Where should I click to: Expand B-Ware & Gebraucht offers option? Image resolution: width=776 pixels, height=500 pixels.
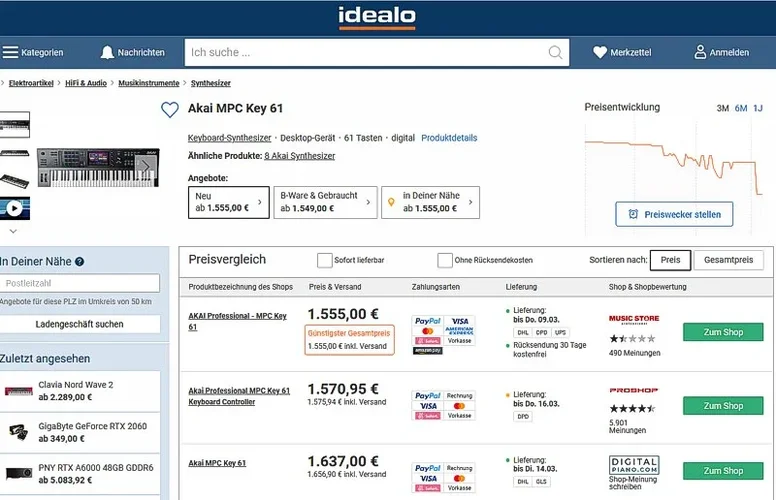click(325, 202)
